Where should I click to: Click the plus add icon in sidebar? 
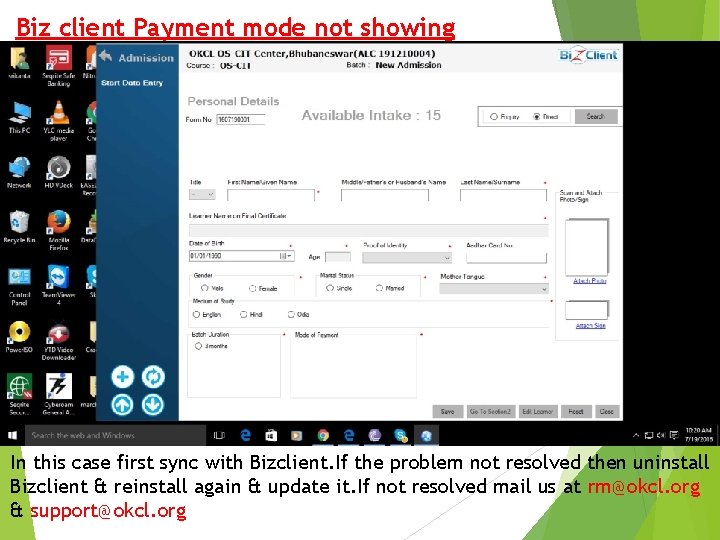coord(123,377)
